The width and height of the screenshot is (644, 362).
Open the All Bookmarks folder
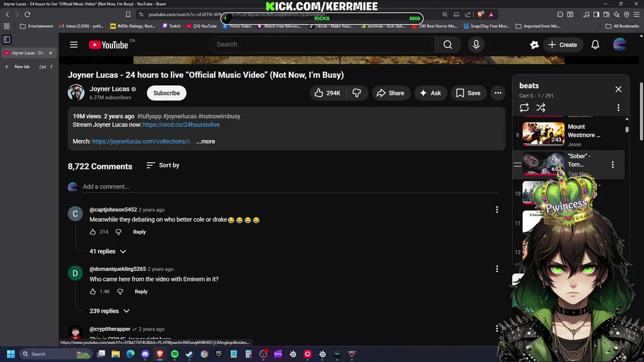(622, 26)
